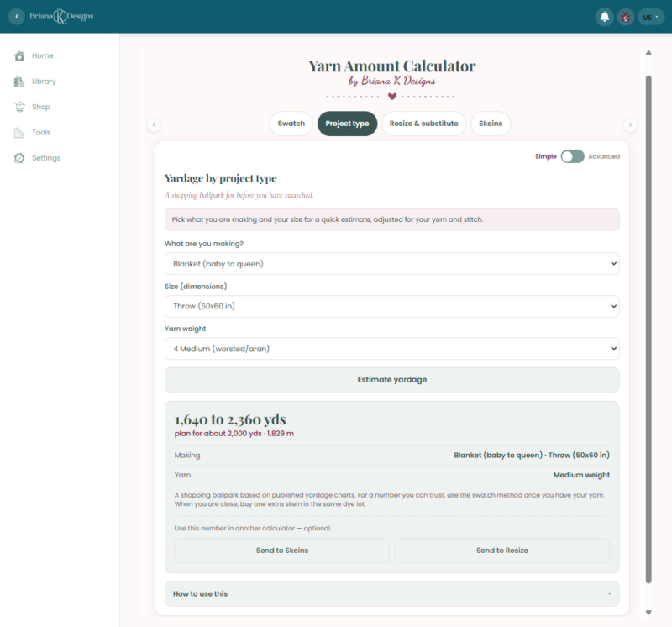Open the notifications bell
The width and height of the screenshot is (672, 627).
(604, 17)
